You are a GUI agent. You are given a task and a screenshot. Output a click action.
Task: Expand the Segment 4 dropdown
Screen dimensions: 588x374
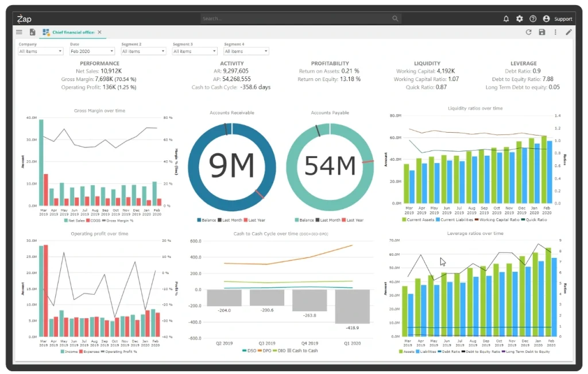tap(246, 51)
